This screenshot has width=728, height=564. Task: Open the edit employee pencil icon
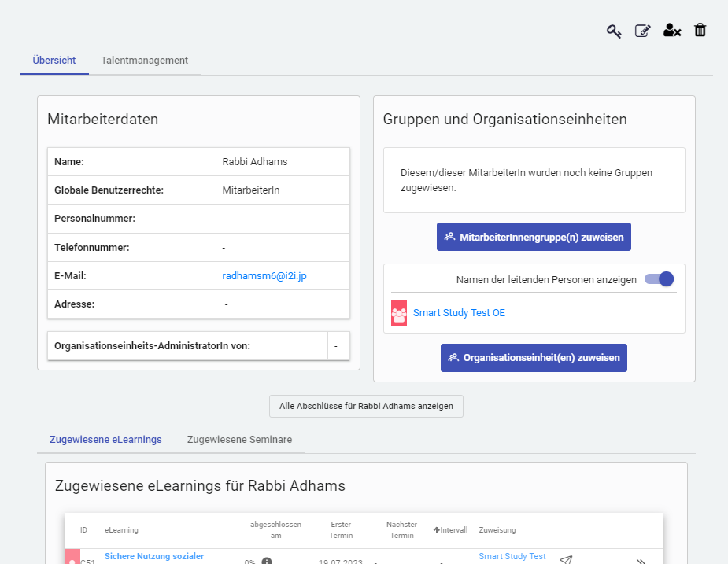(x=643, y=31)
